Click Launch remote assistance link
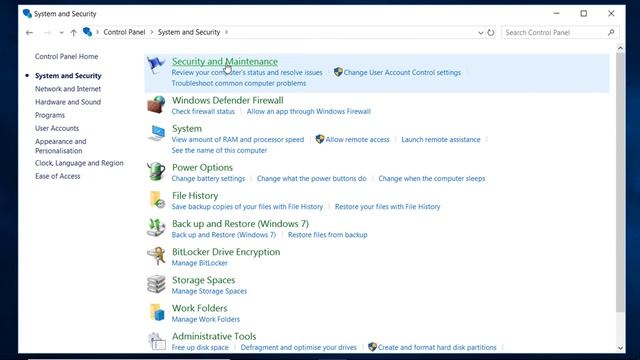This screenshot has width=640, height=360. coord(441,139)
